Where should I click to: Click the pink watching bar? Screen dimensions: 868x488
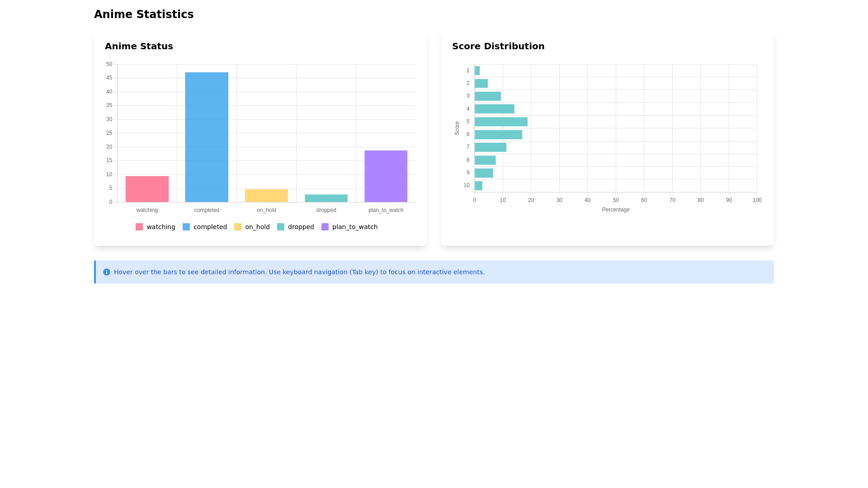147,189
